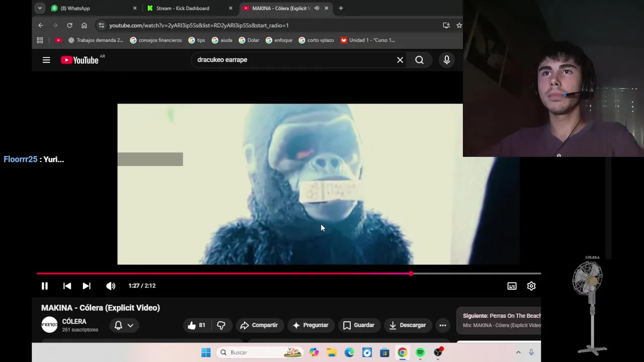The height and width of the screenshot is (362, 644).
Task: Open the Dolar bookmark
Action: (249, 40)
